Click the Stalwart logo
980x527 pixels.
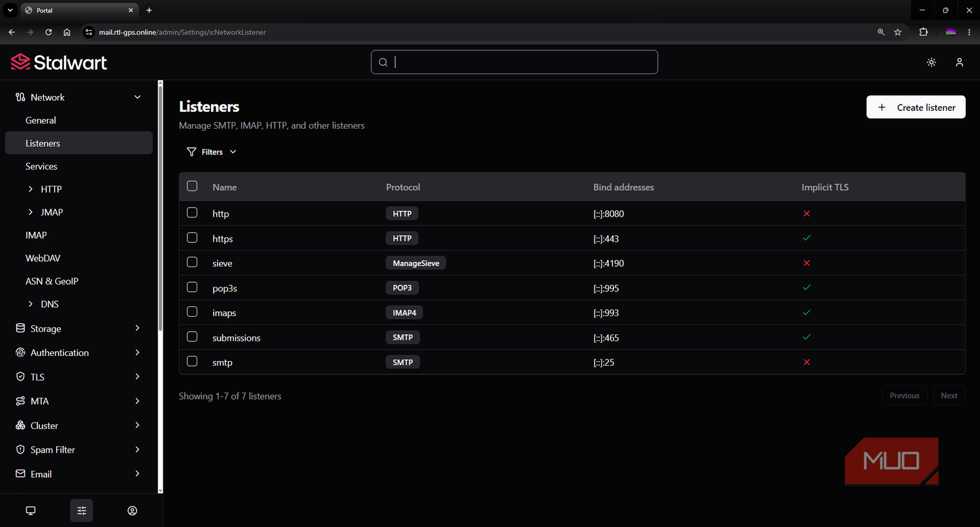59,62
